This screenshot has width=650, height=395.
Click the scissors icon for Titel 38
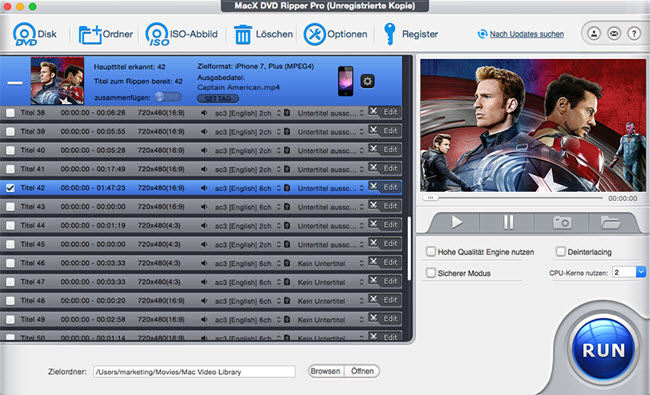374,111
